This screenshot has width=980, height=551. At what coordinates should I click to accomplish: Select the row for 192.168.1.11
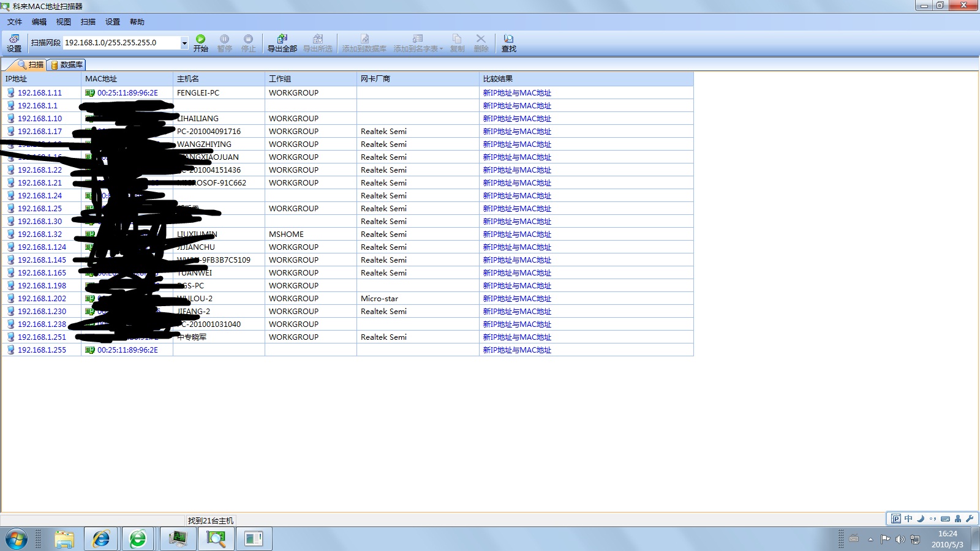40,93
